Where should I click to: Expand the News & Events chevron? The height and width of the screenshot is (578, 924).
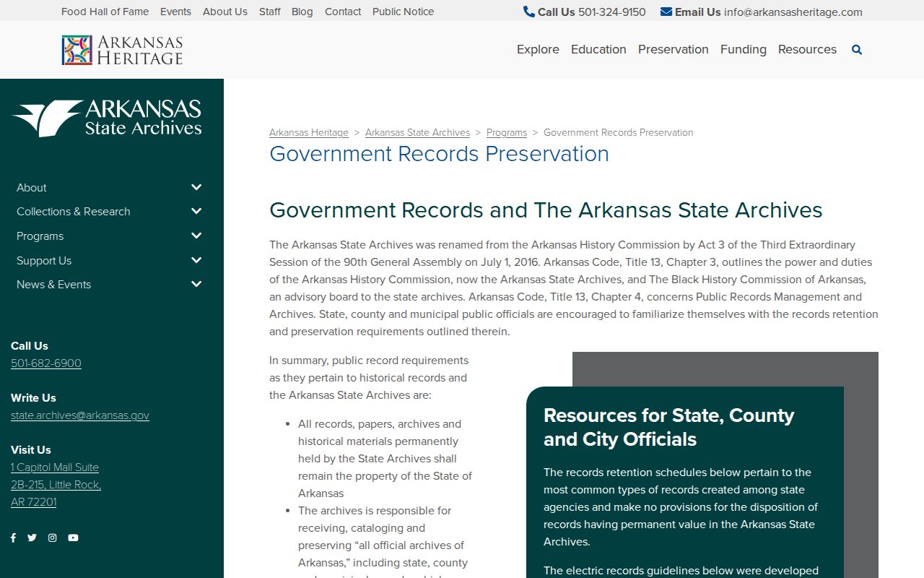click(x=196, y=284)
